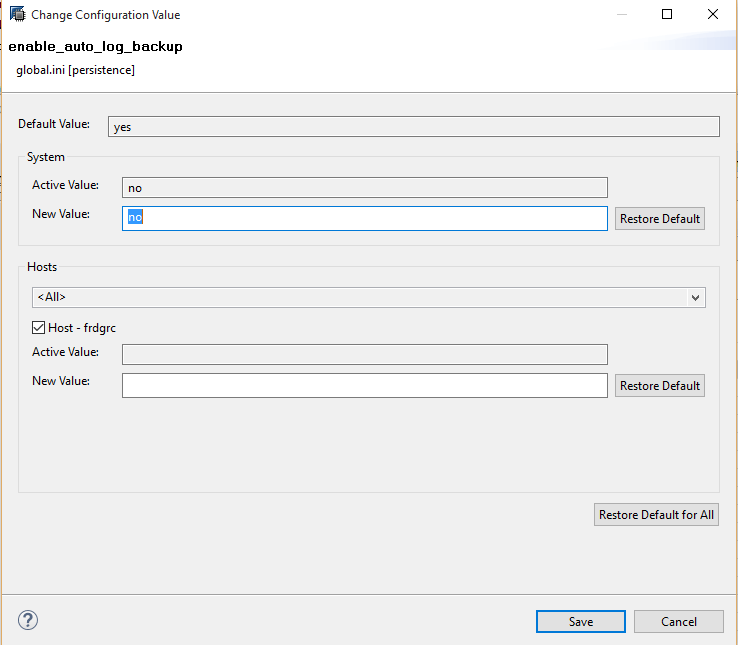
Task: Restore default for System new value
Action: [659, 218]
